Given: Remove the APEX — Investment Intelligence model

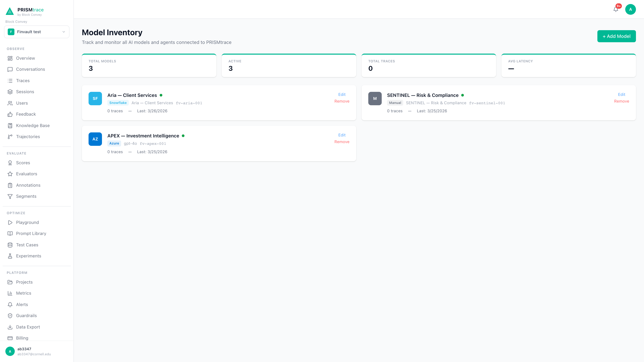Looking at the screenshot, I should (342, 142).
